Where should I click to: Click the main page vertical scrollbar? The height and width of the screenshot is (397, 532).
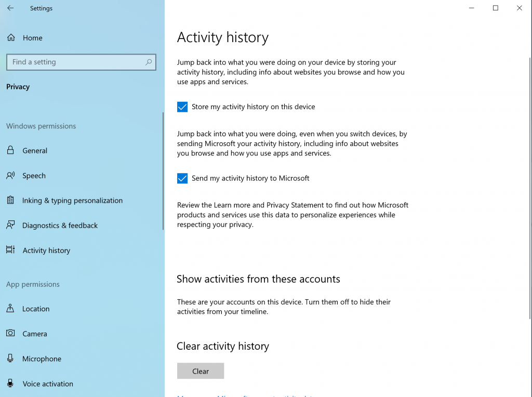tap(530, 188)
